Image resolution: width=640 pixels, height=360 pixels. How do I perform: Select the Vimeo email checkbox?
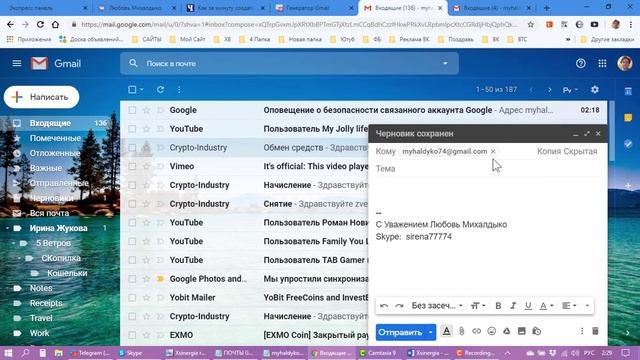(132, 167)
